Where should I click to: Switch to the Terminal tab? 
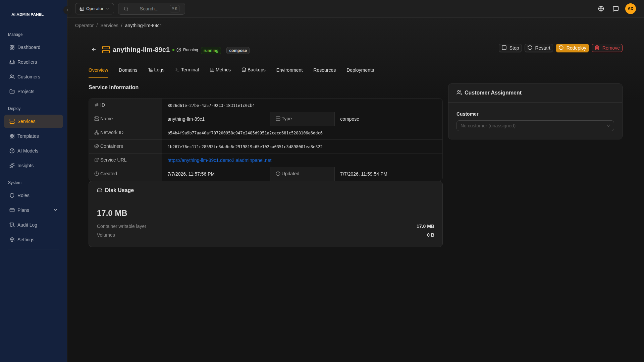(187, 70)
